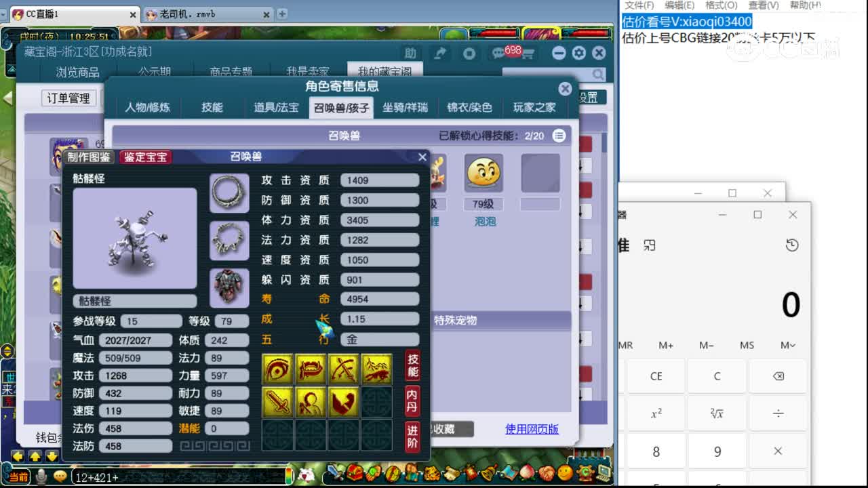Open Calculator history
The height and width of the screenshot is (488, 868).
792,245
